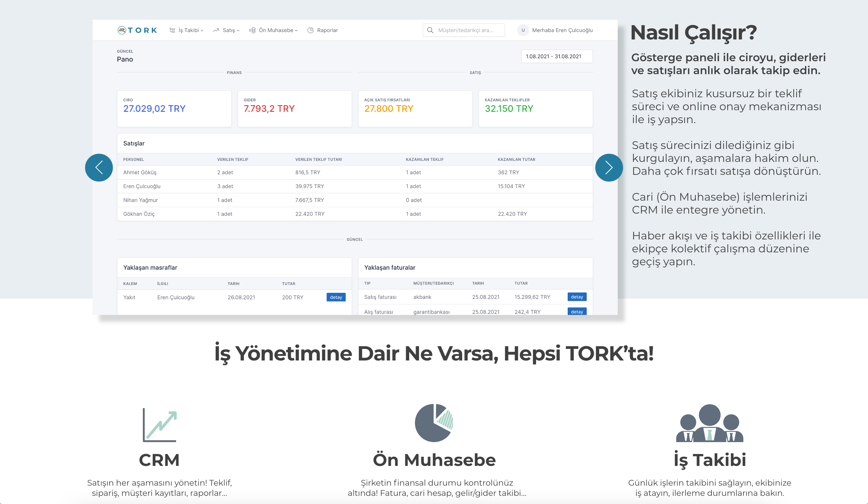
Task: Expand the Ön Muhasebe dropdown chevron
Action: [296, 31]
